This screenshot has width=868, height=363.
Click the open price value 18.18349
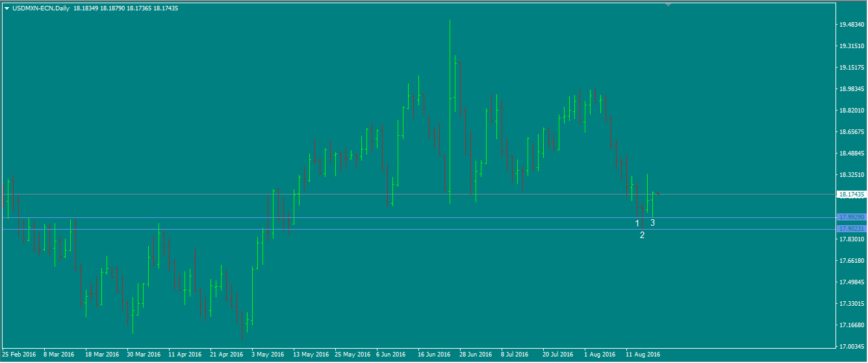(86, 8)
